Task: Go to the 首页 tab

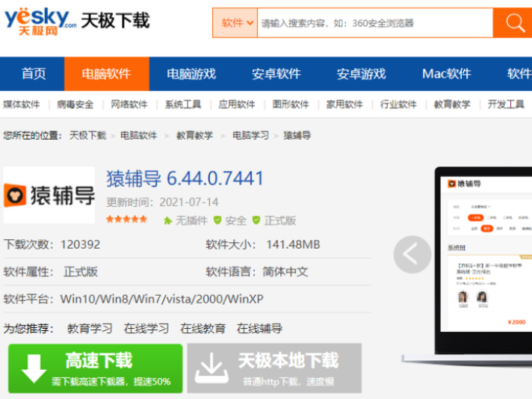Action: coord(33,74)
